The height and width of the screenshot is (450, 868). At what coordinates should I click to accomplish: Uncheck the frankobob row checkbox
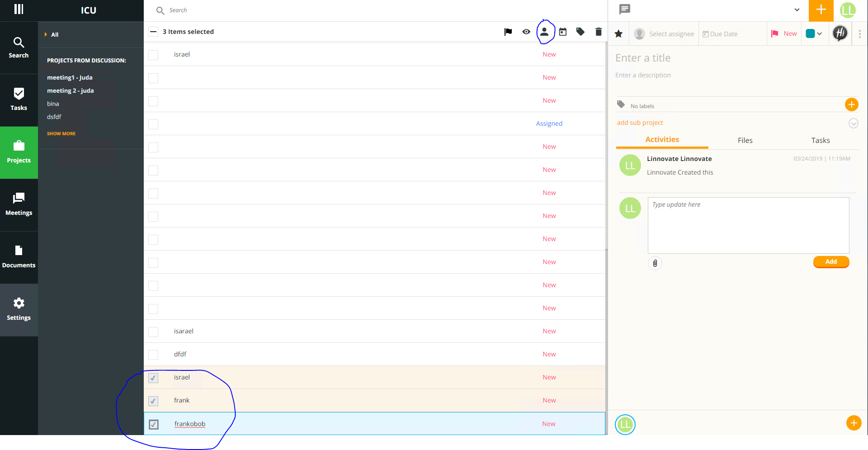[x=154, y=424]
